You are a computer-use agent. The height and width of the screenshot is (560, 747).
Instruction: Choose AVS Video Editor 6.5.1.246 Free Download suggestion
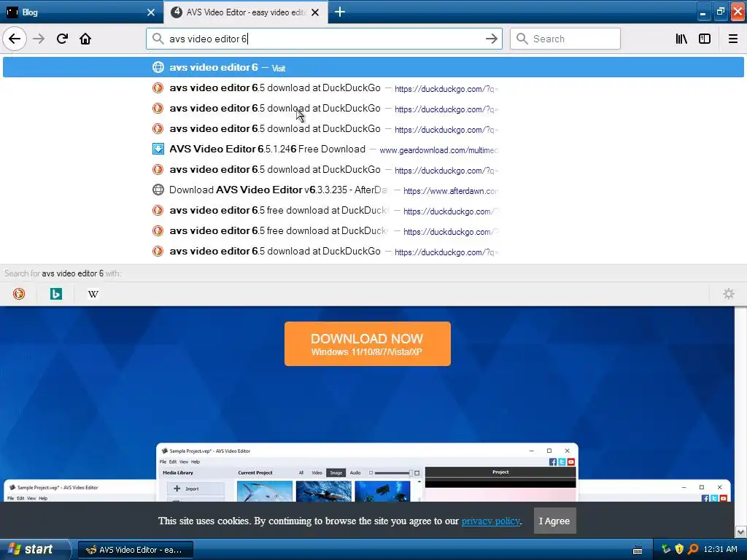pyautogui.click(x=373, y=149)
